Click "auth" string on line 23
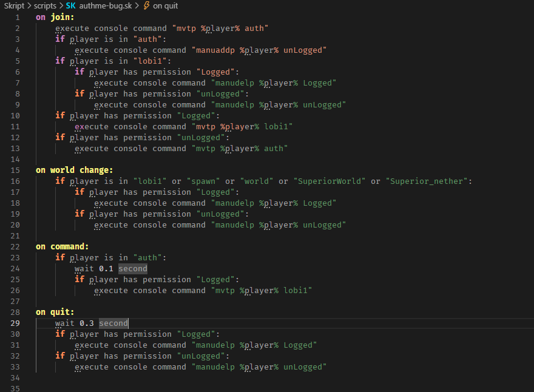 tap(147, 258)
